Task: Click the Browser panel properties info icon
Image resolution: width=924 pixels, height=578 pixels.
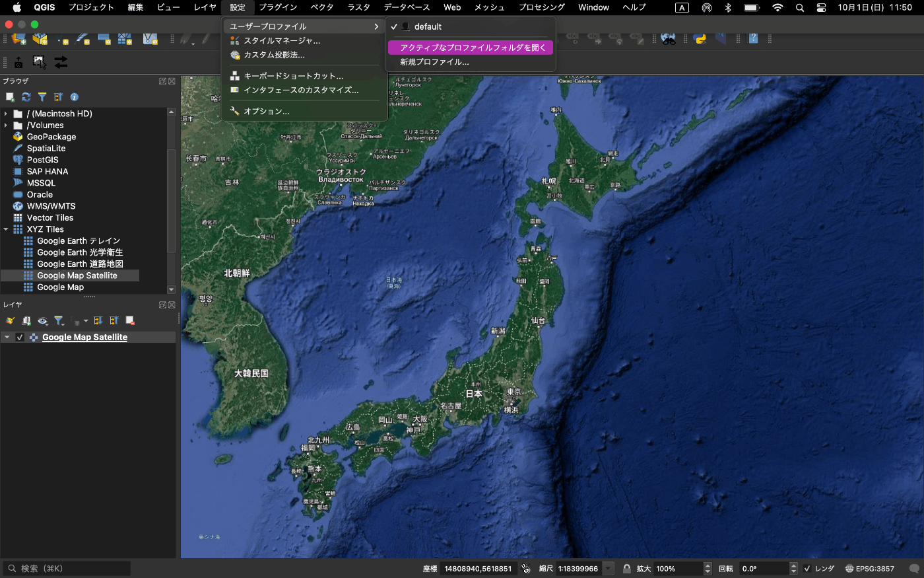Action: pyautogui.click(x=74, y=97)
